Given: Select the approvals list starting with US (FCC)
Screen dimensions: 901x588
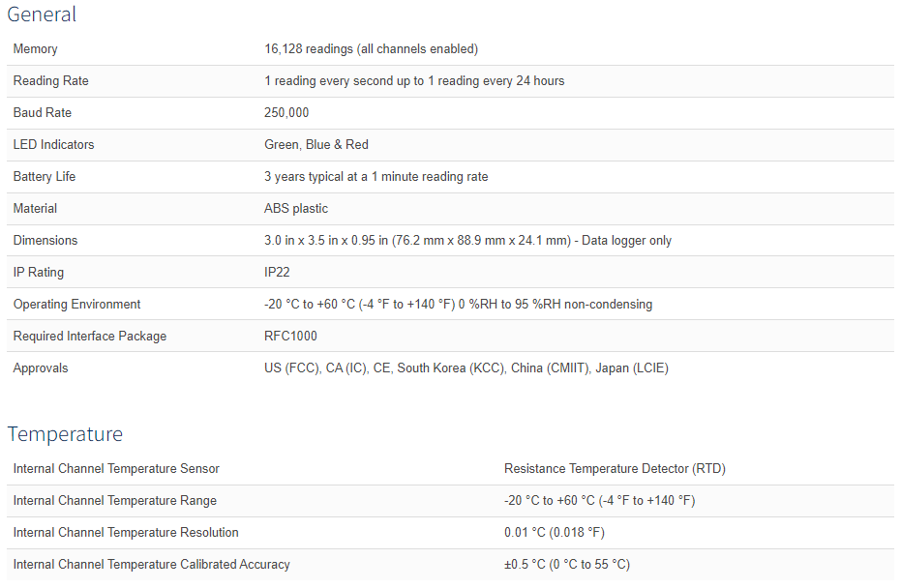Looking at the screenshot, I should point(466,368).
